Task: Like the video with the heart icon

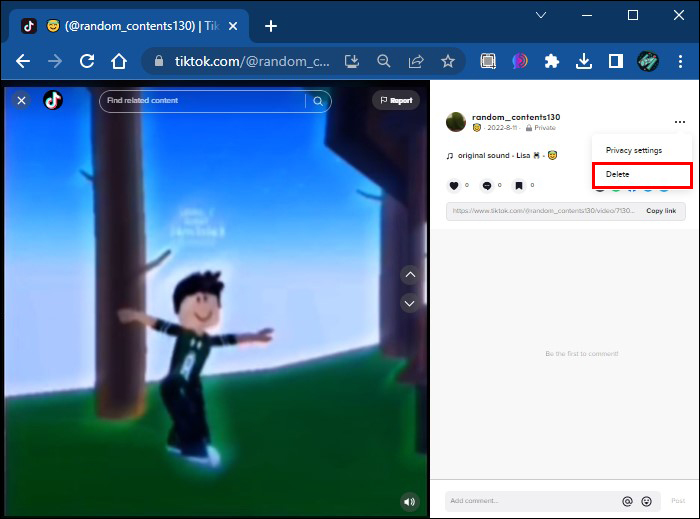Action: tap(454, 186)
